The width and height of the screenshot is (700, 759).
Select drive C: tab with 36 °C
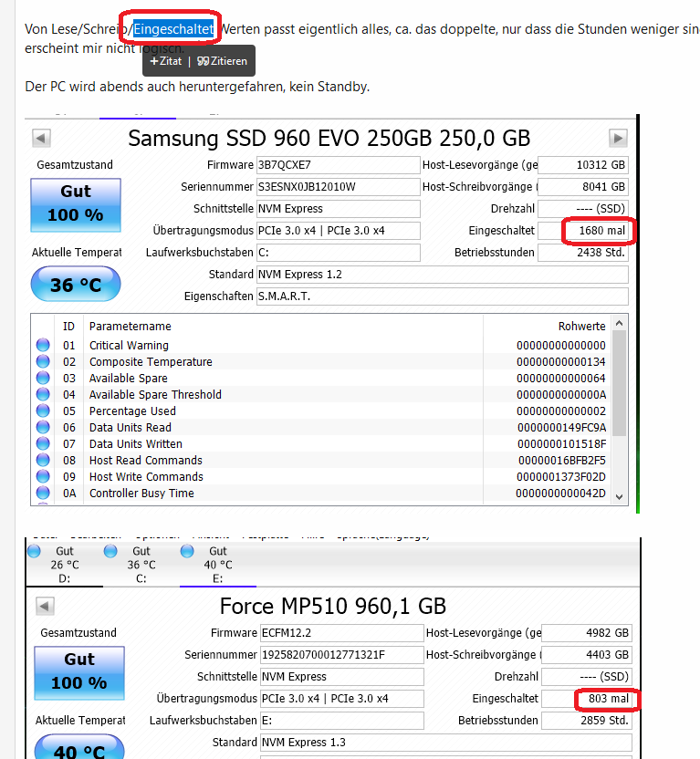click(141, 565)
